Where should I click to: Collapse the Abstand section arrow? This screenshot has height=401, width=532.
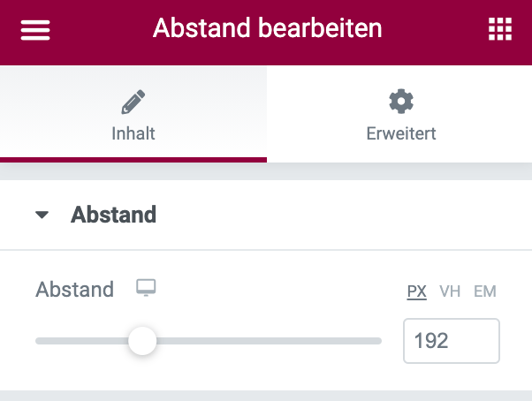(42, 215)
